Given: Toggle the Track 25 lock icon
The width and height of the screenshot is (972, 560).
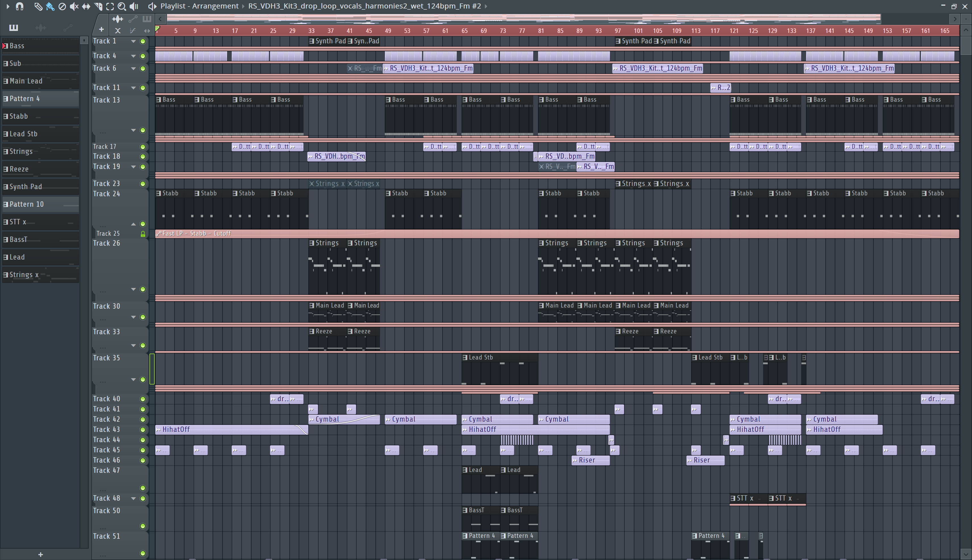Looking at the screenshot, I should click(143, 234).
